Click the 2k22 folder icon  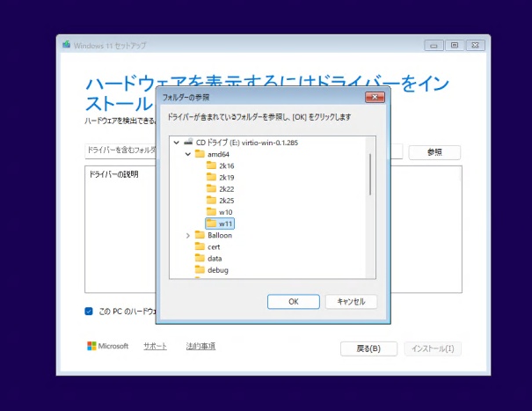click(x=211, y=188)
